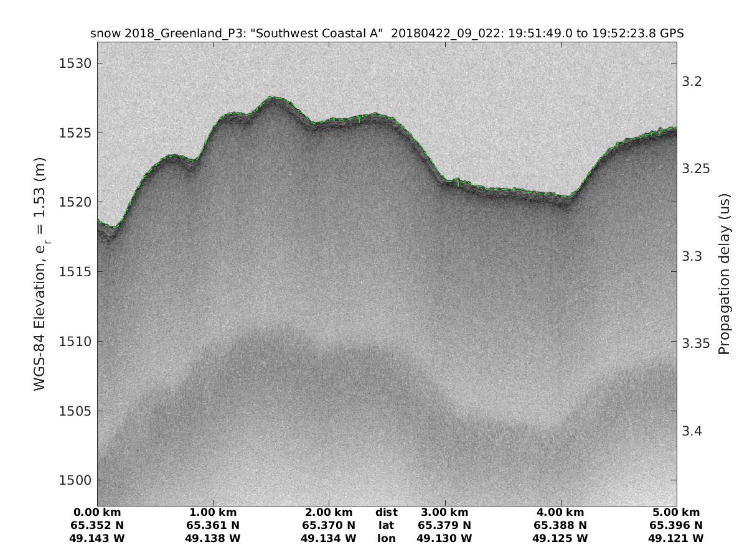Viewport: 747px width, 560px height.
Task: Click the 1500 elevation tick label
Action: click(x=75, y=480)
